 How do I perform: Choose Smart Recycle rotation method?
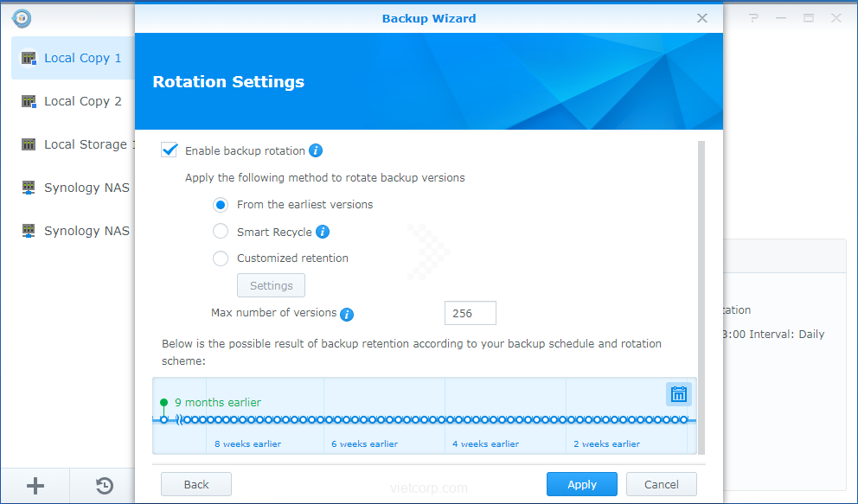click(221, 232)
